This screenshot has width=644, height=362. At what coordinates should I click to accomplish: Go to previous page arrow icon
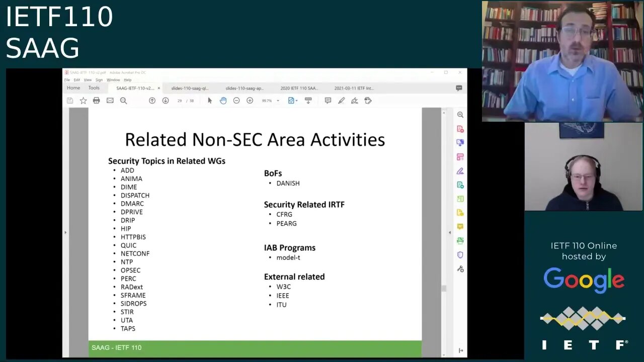pyautogui.click(x=152, y=101)
